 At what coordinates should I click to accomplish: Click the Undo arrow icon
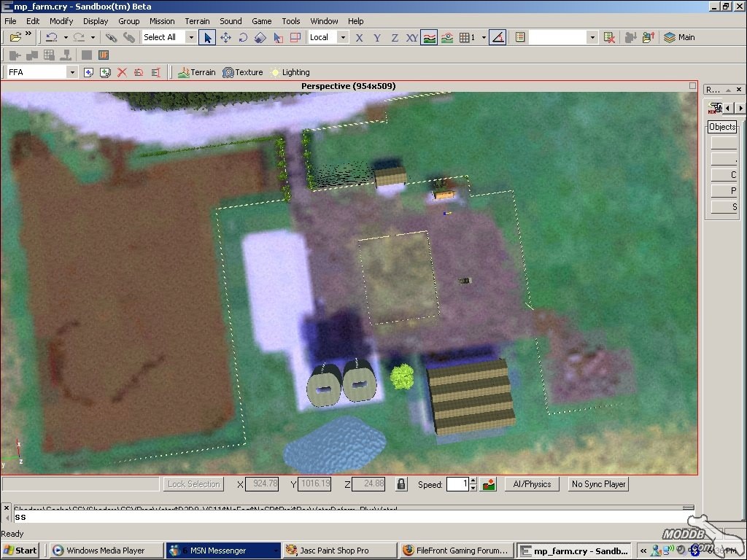point(52,37)
